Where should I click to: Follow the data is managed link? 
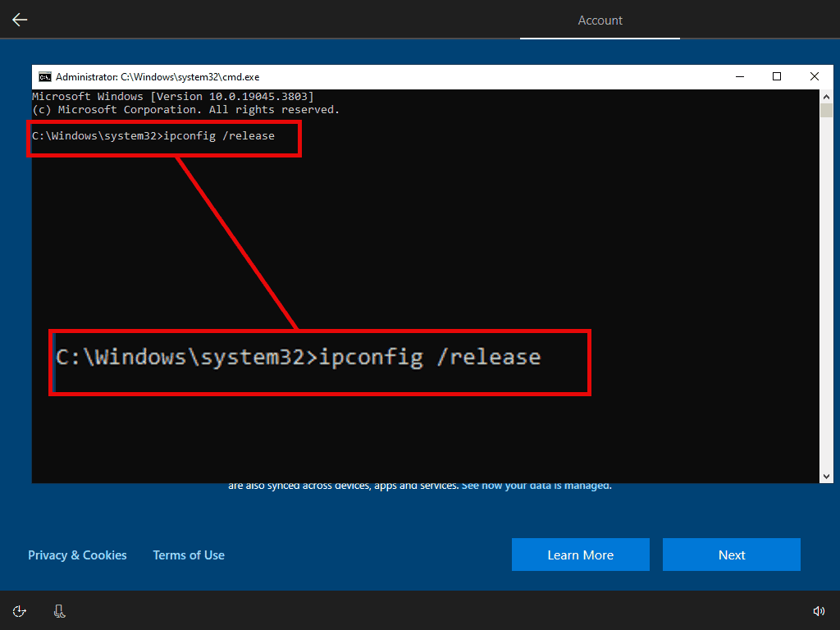(x=536, y=486)
